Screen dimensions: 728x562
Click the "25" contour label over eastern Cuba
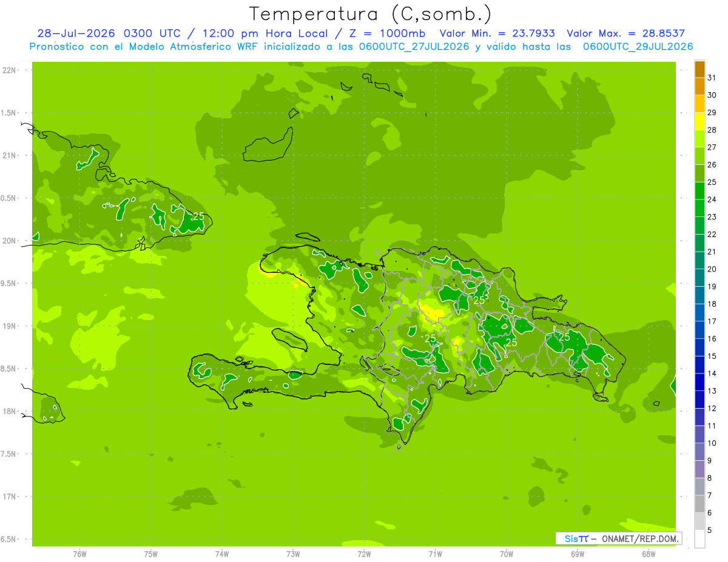198,216
